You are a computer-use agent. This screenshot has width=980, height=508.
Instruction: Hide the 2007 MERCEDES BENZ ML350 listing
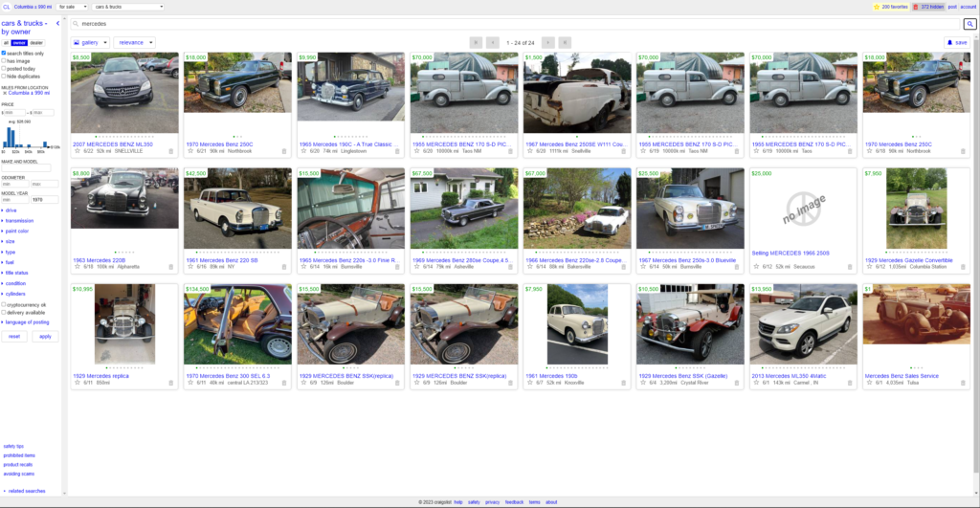pos(170,151)
